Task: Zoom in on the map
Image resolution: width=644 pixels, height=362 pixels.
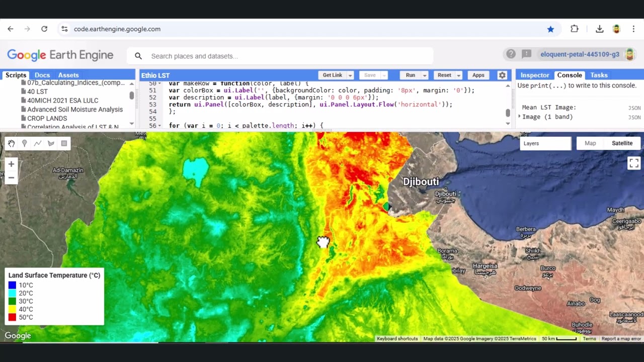Action: 11,164
